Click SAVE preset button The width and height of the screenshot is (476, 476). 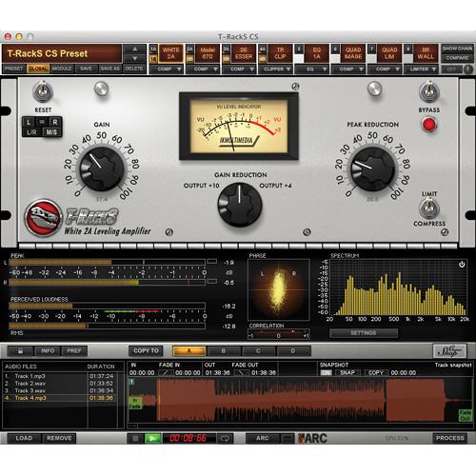[86, 69]
